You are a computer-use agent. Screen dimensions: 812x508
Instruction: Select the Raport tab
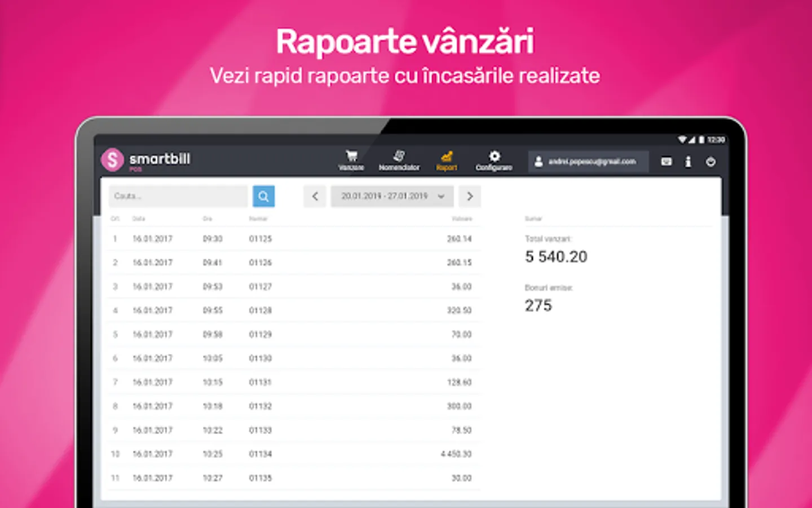coord(447,160)
